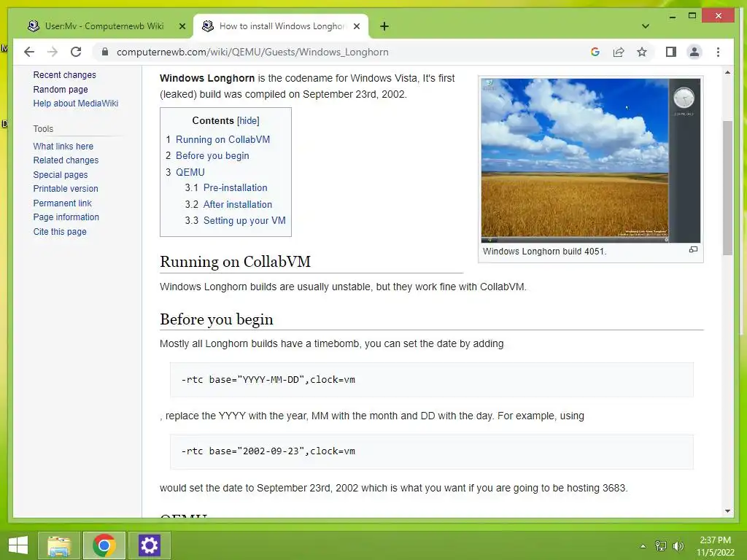The image size is (747, 560).
Task: View site security lock information
Action: click(x=105, y=52)
